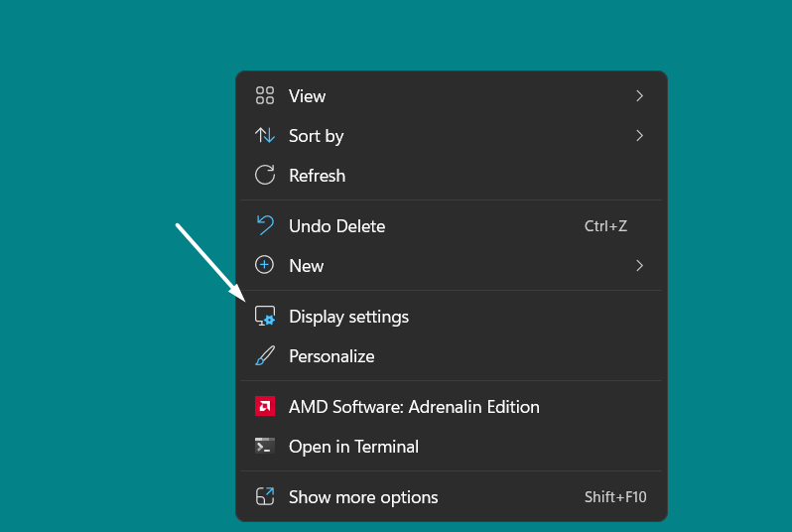The height and width of the screenshot is (532, 792).
Task: Expand the Sort by submenu arrow
Action: (639, 136)
